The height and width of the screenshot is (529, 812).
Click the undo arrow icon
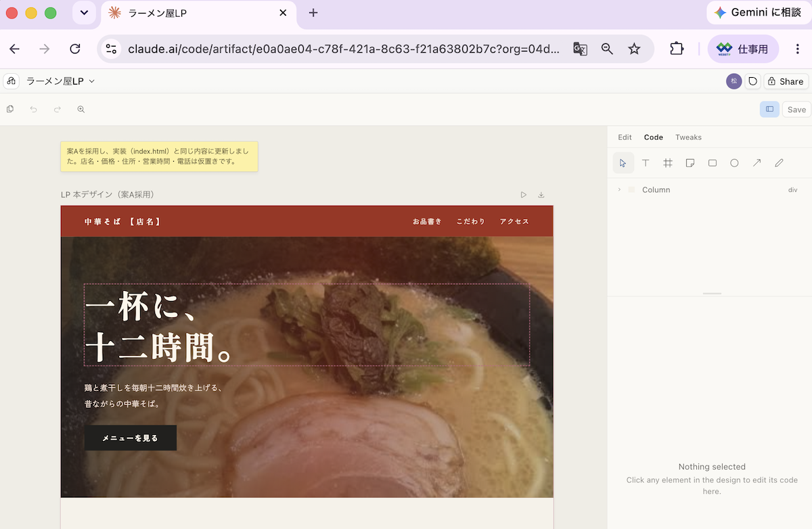[x=33, y=109]
